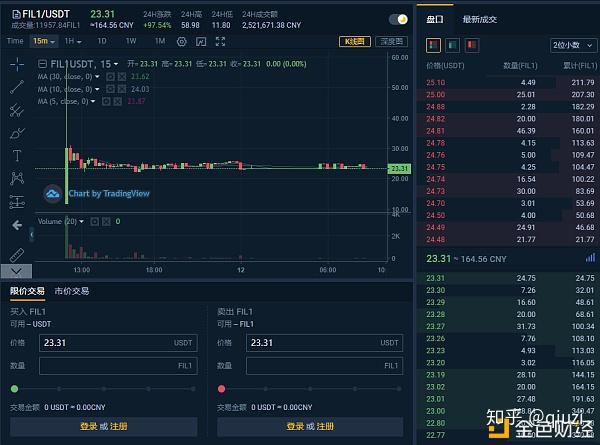This screenshot has height=445, width=600.
Task: Collapse the left drawing toolbar arrow
Action: click(x=32, y=234)
